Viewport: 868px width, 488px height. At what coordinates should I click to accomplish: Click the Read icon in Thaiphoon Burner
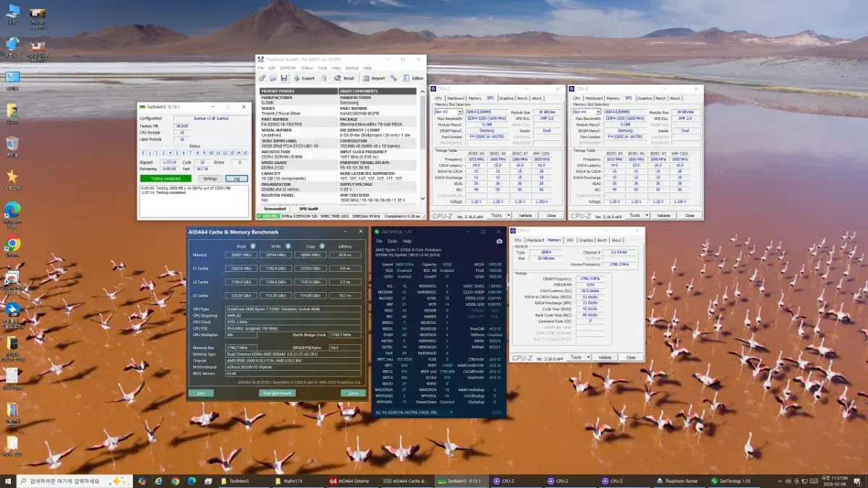344,78
